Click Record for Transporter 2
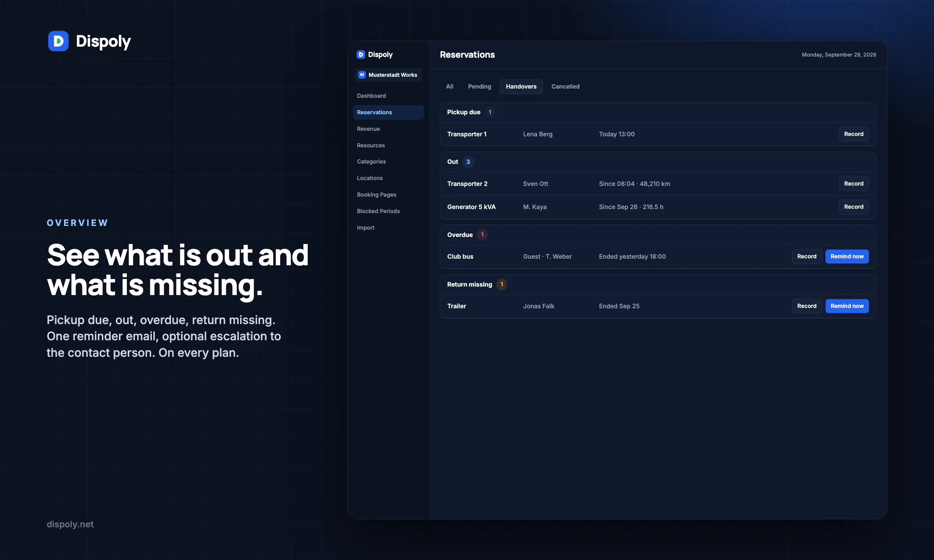The height and width of the screenshot is (560, 934). click(853, 184)
